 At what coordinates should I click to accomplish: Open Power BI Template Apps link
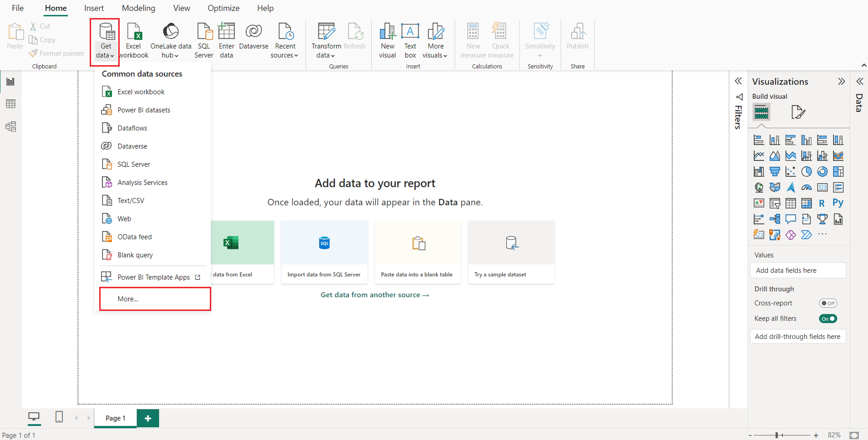pos(153,277)
